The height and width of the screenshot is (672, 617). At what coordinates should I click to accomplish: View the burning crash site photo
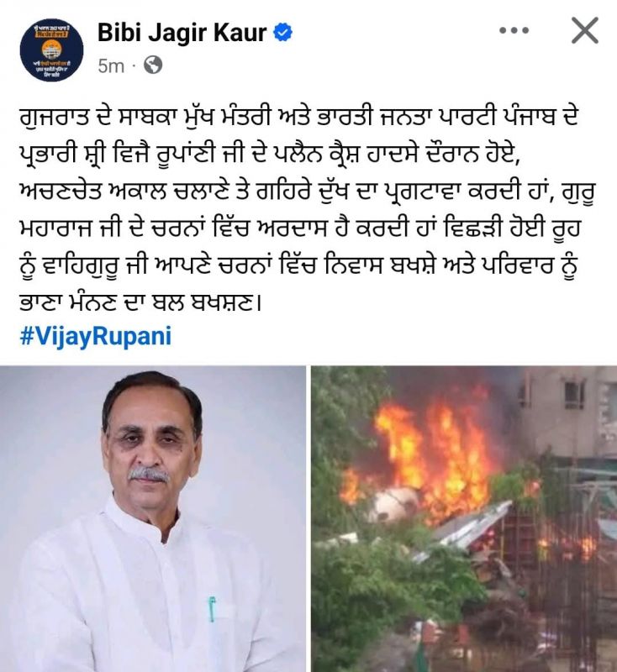[464, 519]
